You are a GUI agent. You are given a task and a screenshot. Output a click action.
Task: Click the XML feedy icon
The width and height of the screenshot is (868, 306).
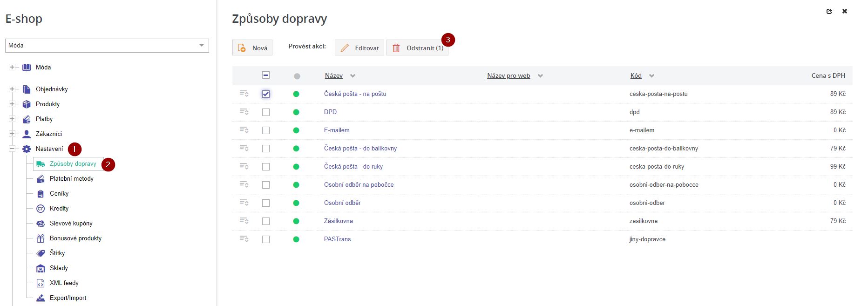[x=41, y=283]
